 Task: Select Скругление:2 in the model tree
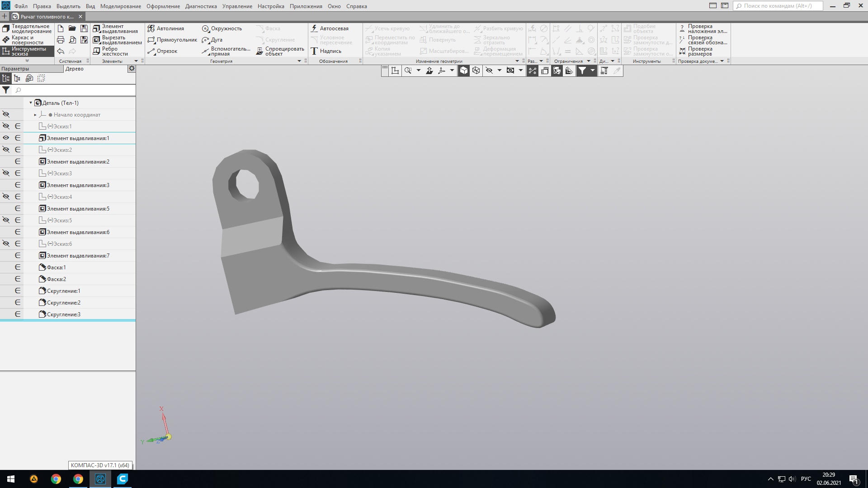coord(63,303)
